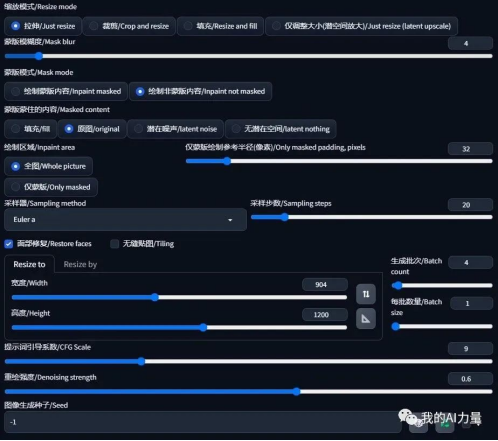
Task: Click the Euler a dropdown arrow
Action: [230, 220]
